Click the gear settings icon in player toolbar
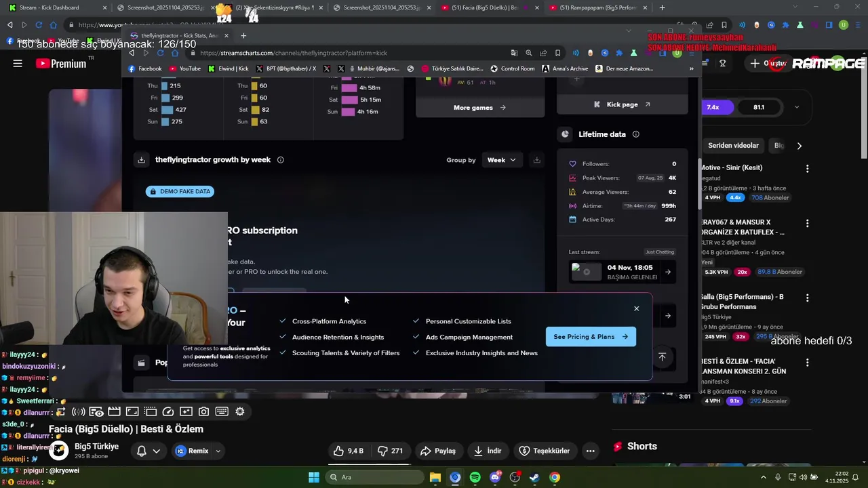868x488 pixels. [240, 411]
